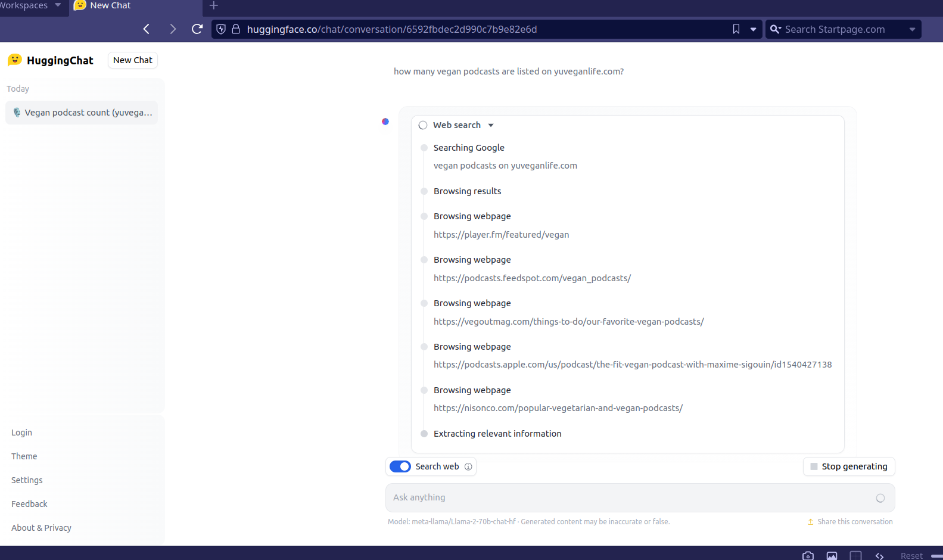Open the Workspaces dropdown
The image size is (943, 560).
point(30,5)
